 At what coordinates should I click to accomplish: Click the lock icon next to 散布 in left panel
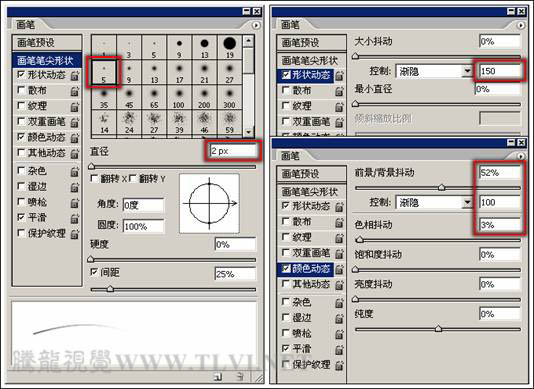[75, 91]
